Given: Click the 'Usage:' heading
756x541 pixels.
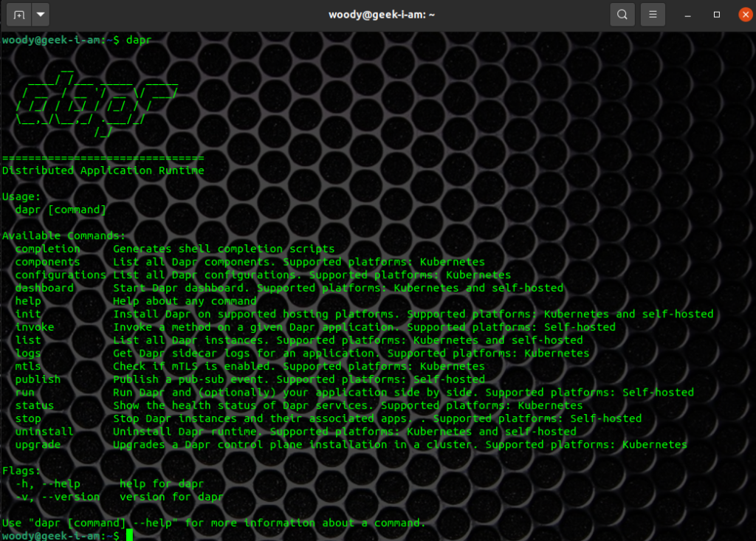Looking at the screenshot, I should tap(21, 197).
